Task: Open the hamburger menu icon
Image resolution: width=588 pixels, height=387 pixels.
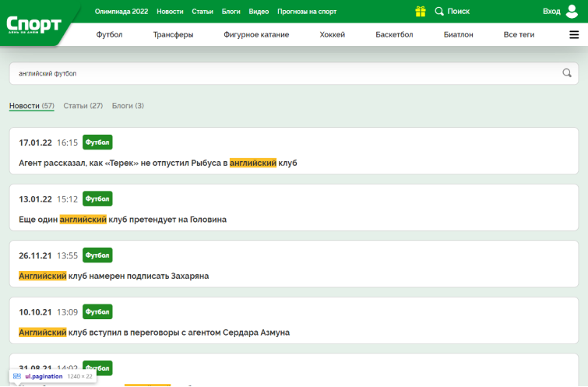Action: pyautogui.click(x=574, y=35)
